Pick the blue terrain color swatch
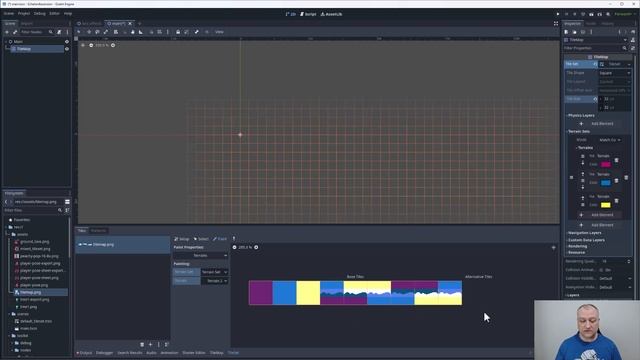Screen dimensions: 640x360 [606, 182]
